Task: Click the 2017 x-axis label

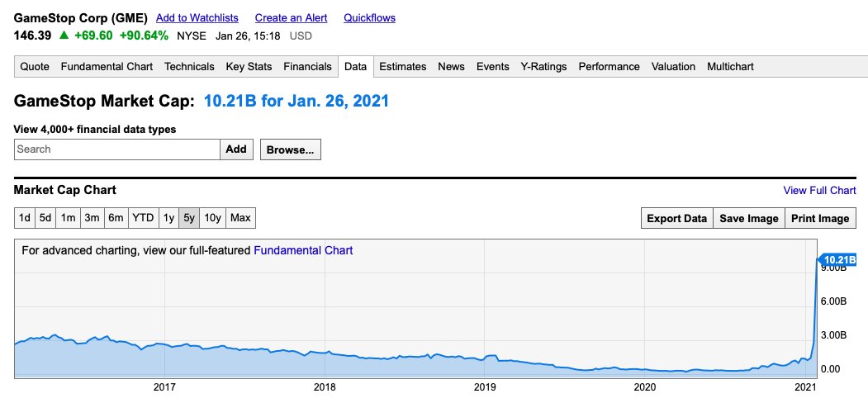Action: [164, 387]
